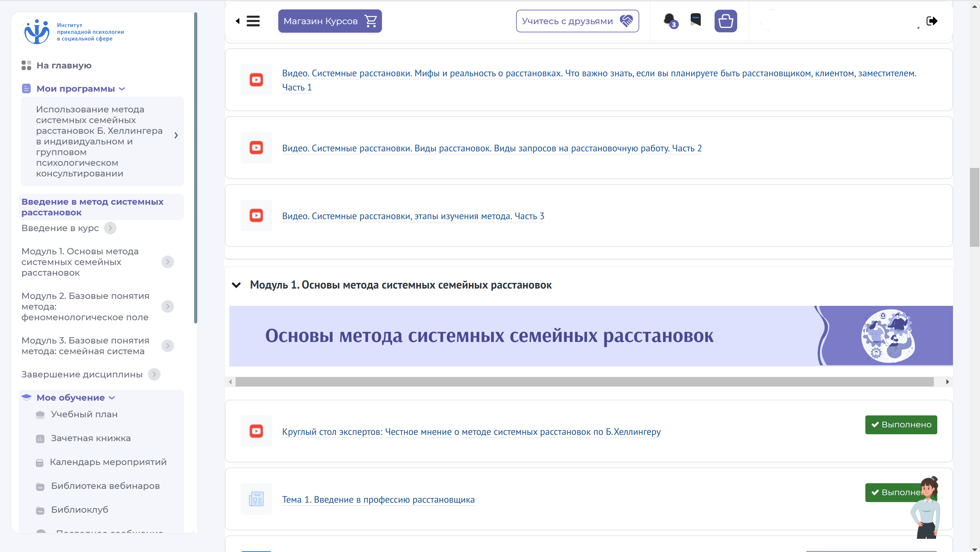The height and width of the screenshot is (552, 980).
Task: Expand Модуль 1 chevron in sidebar
Action: (x=168, y=262)
